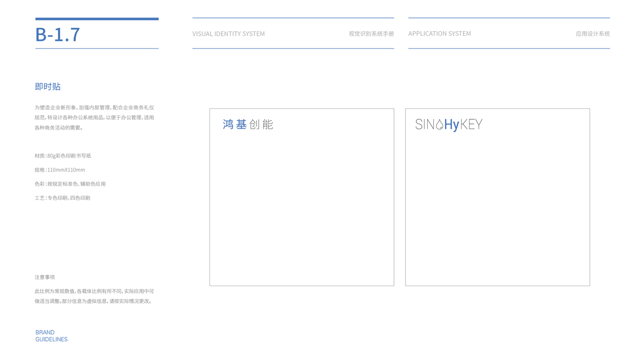Click the BRAND GUIDELINES footer text
This screenshot has height=362, width=644.
point(51,336)
